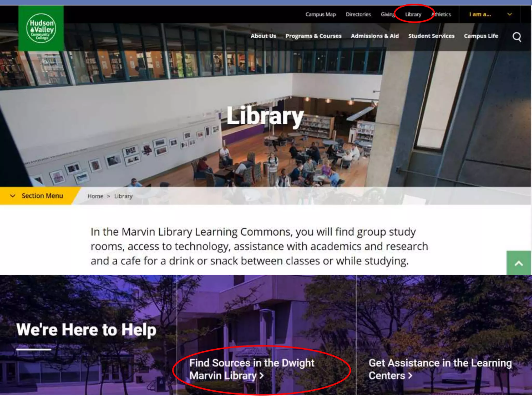Open Find Sources in the Dwight Marvin Library

(x=252, y=369)
